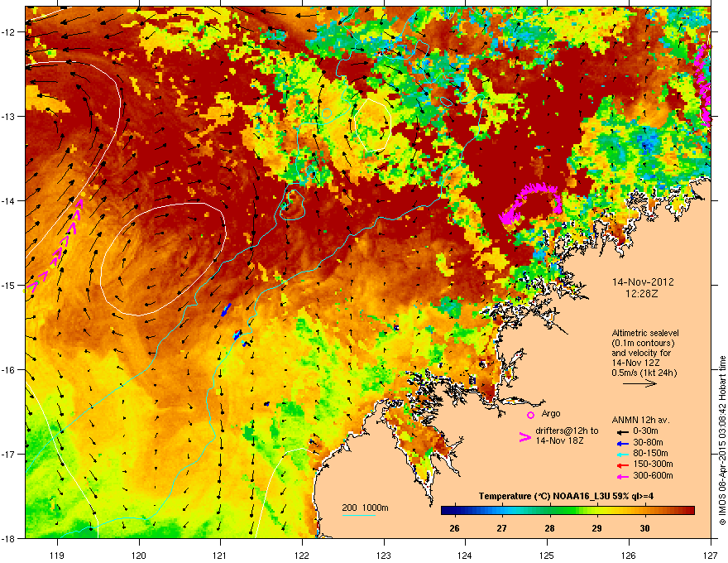Click the longitude tick label 122
The width and height of the screenshot is (728, 563).
tap(302, 555)
